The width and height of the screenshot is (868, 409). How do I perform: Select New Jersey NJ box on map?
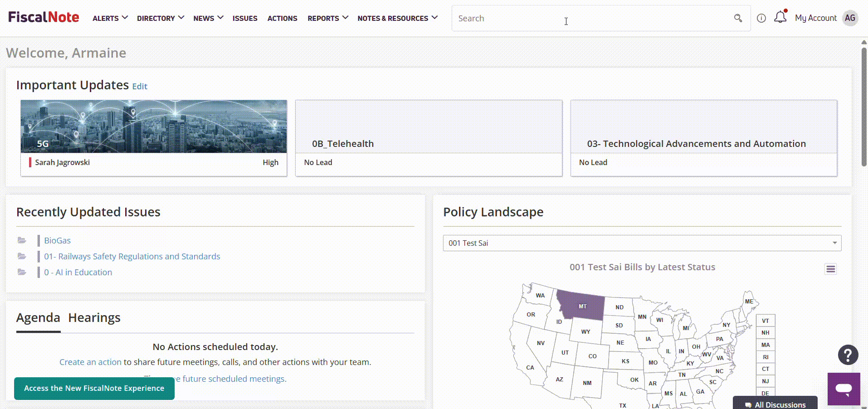[766, 381]
